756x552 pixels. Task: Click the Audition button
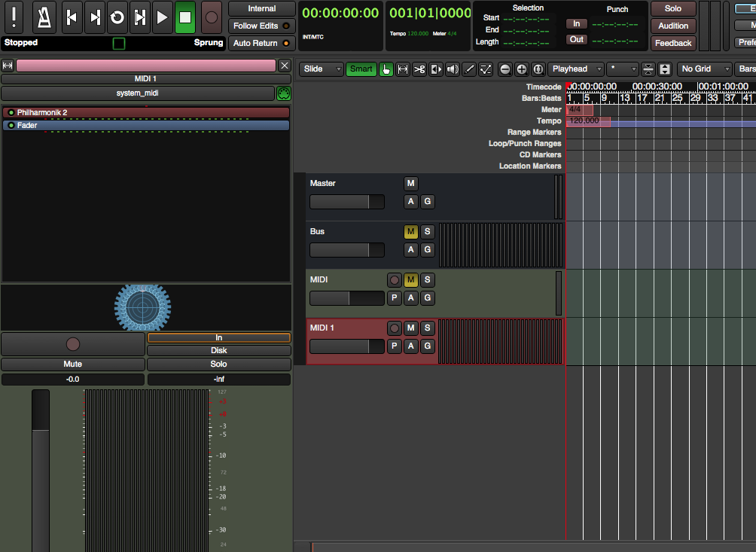(x=672, y=26)
